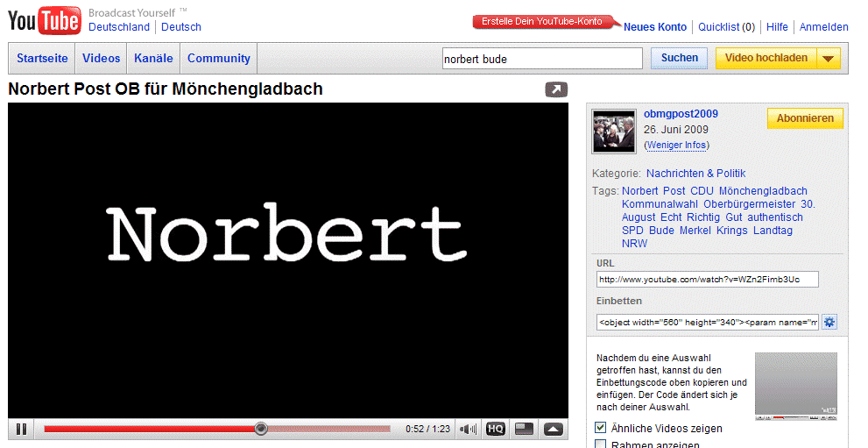868x448 pixels.
Task: Click the Richtig tag
Action: tap(703, 217)
